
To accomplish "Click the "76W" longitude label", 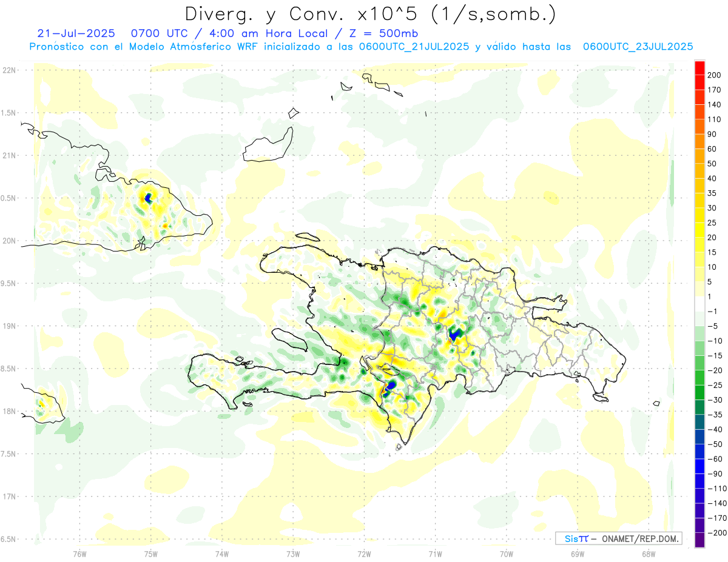I will coord(79,554).
